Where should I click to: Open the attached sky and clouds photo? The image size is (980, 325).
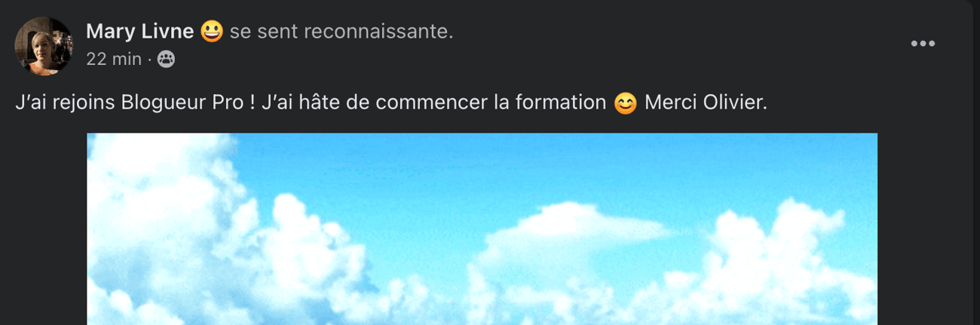click(x=482, y=229)
